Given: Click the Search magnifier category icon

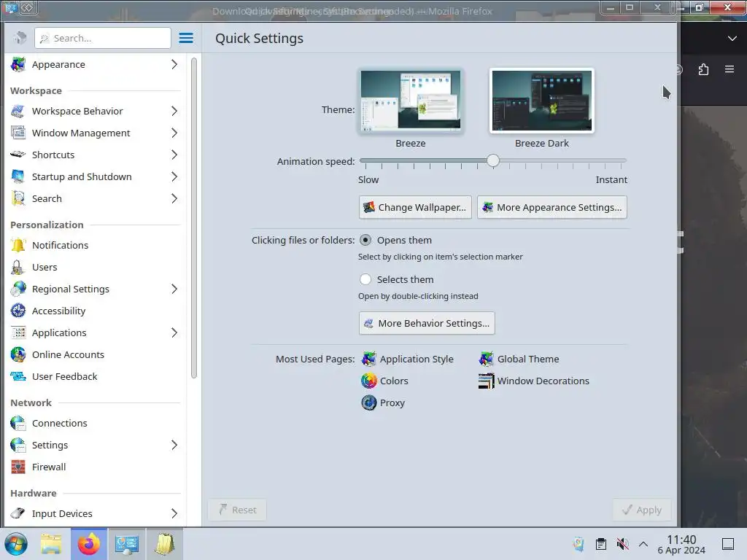Looking at the screenshot, I should click(18, 198).
